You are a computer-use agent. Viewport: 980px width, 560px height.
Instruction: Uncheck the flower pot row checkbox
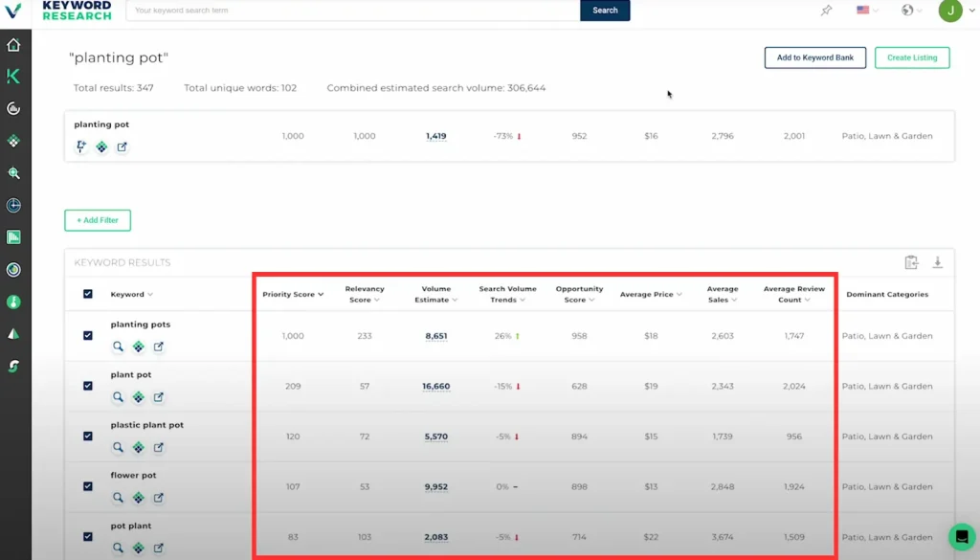coord(87,486)
